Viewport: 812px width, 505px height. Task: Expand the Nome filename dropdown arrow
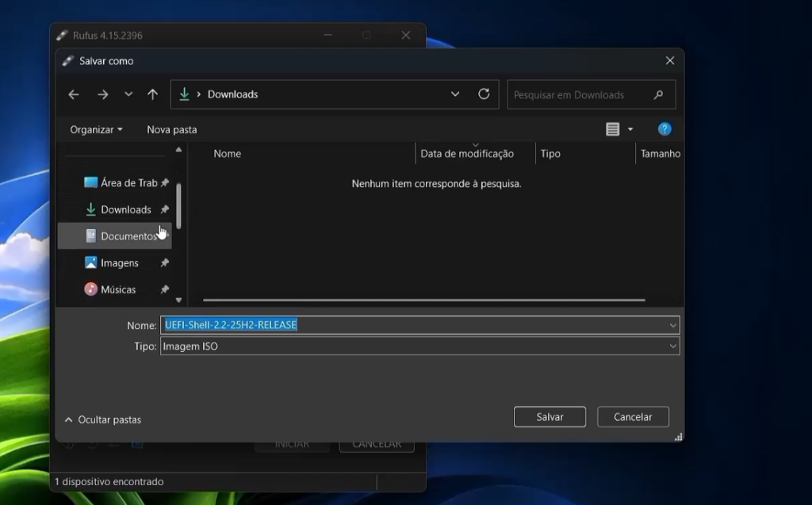672,325
